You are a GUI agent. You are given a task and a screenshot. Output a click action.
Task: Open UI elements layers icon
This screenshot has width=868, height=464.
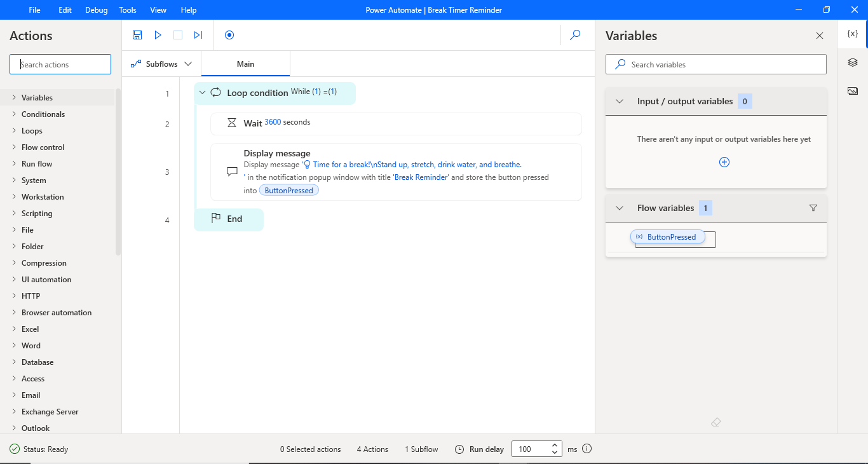[853, 62]
